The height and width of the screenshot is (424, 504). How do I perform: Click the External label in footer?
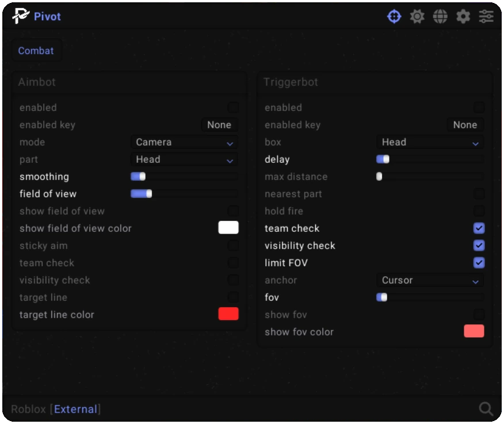coord(75,409)
